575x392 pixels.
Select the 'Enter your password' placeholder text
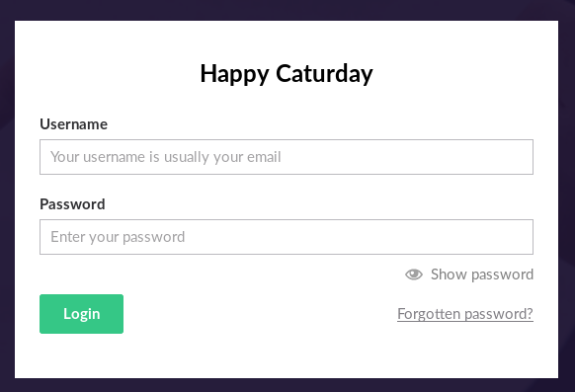(118, 237)
